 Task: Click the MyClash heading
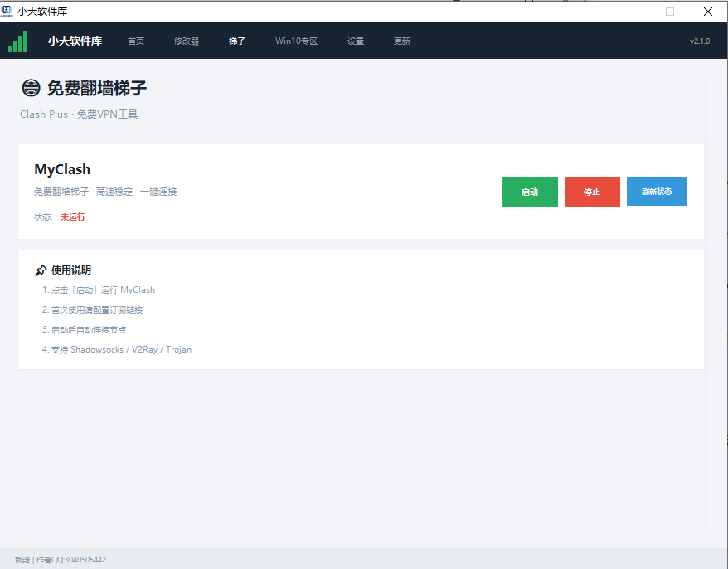pos(62,169)
